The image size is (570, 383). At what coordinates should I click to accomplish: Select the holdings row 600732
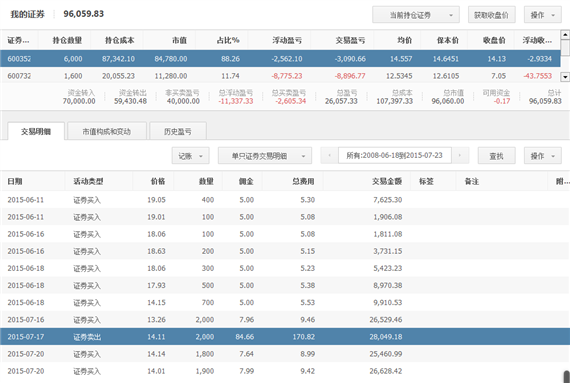click(280, 76)
